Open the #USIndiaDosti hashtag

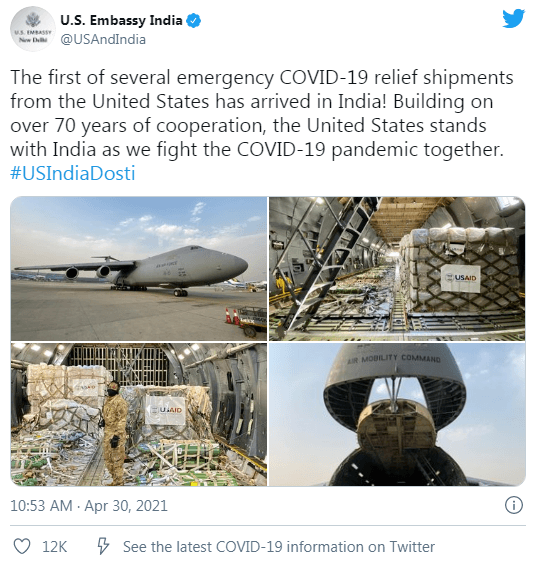[x=73, y=173]
